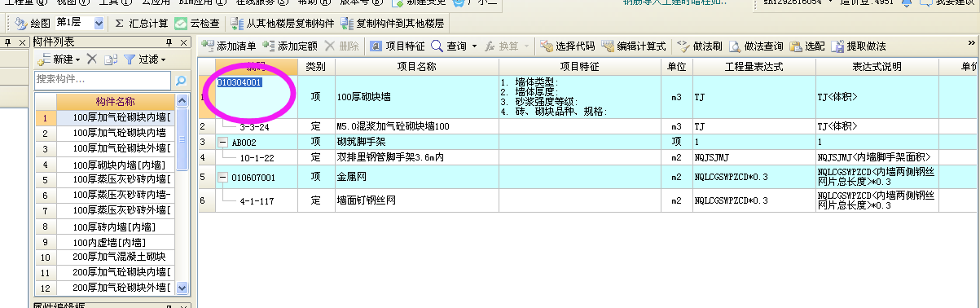Click component list scrollbar up arrow
Image resolution: width=980 pixels, height=308 pixels.
click(182, 101)
